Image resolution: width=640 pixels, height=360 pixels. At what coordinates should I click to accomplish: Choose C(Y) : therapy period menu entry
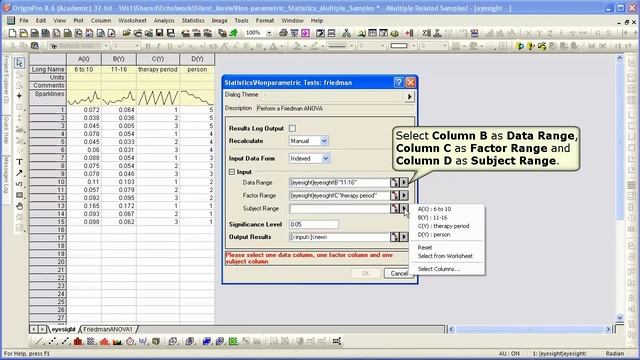click(443, 226)
